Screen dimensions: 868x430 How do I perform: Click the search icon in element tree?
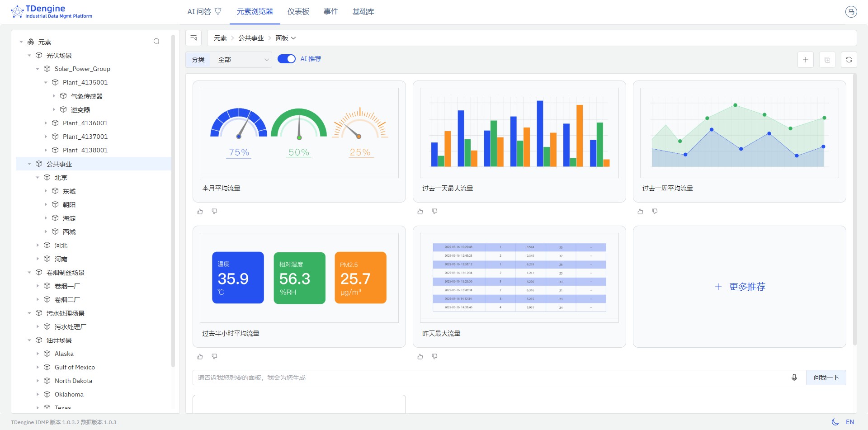(x=156, y=42)
